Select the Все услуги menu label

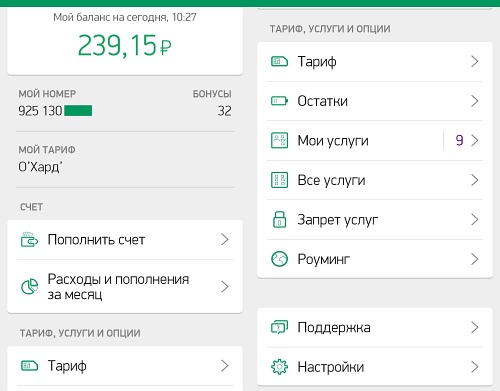point(331,181)
